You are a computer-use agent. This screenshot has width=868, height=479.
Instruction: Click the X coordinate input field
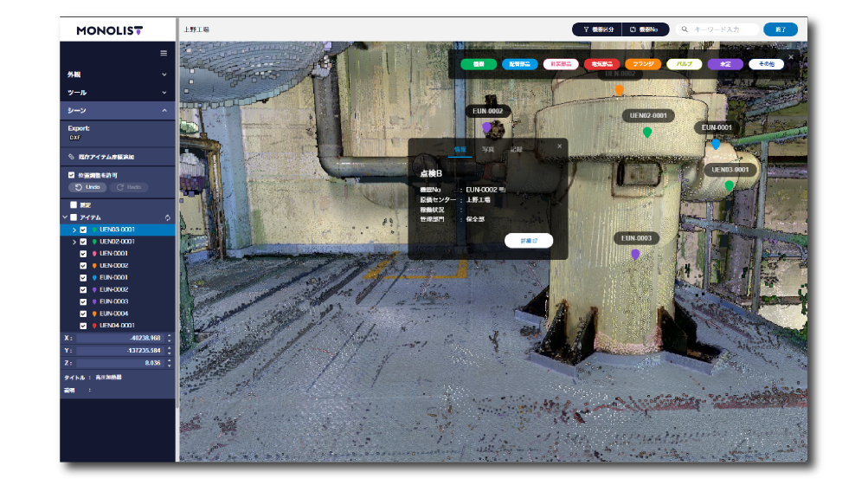pos(120,338)
